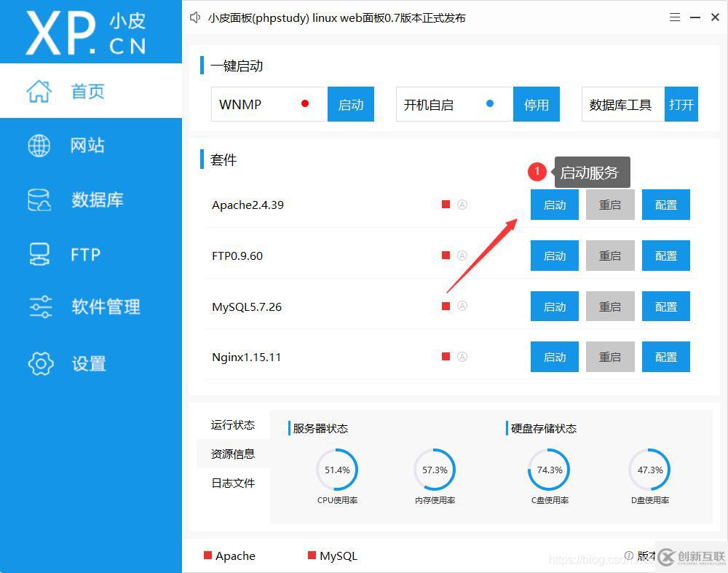Click the red status square for MySQL5.7.26
Screen dimensions: 728x573
pos(445,306)
